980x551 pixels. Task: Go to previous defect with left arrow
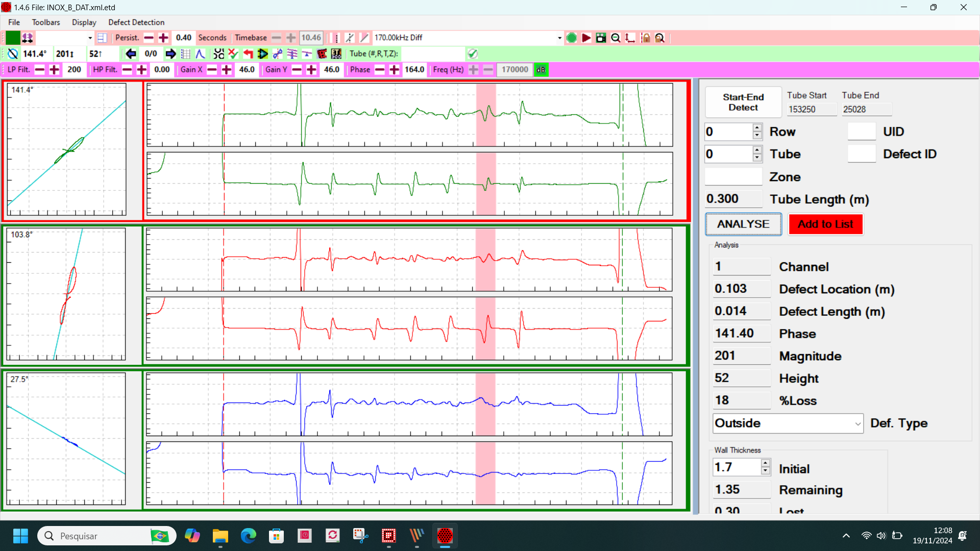click(x=131, y=54)
